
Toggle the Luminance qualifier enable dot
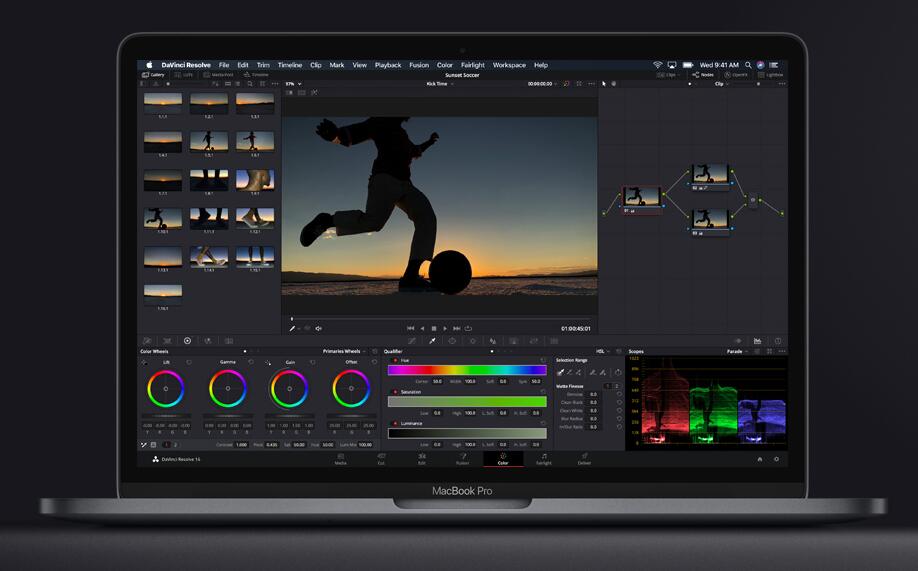[x=394, y=423]
